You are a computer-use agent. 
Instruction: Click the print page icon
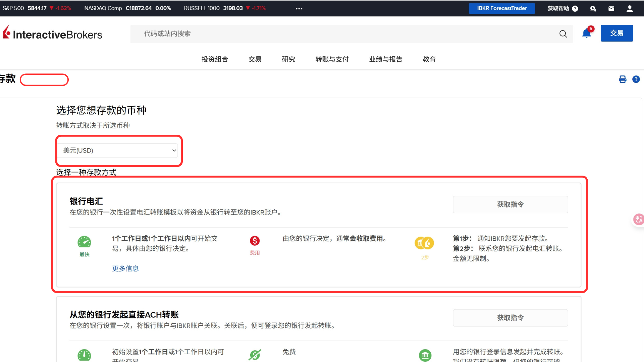pos(623,79)
